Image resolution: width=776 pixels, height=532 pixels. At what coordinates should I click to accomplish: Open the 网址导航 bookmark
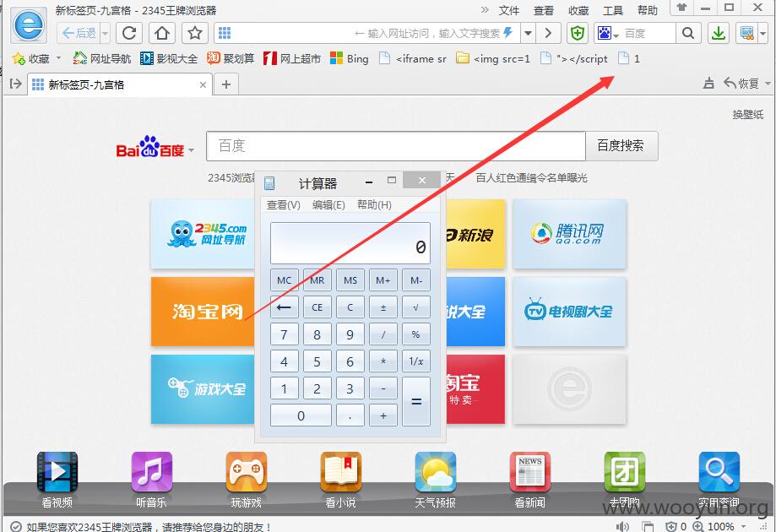101,58
